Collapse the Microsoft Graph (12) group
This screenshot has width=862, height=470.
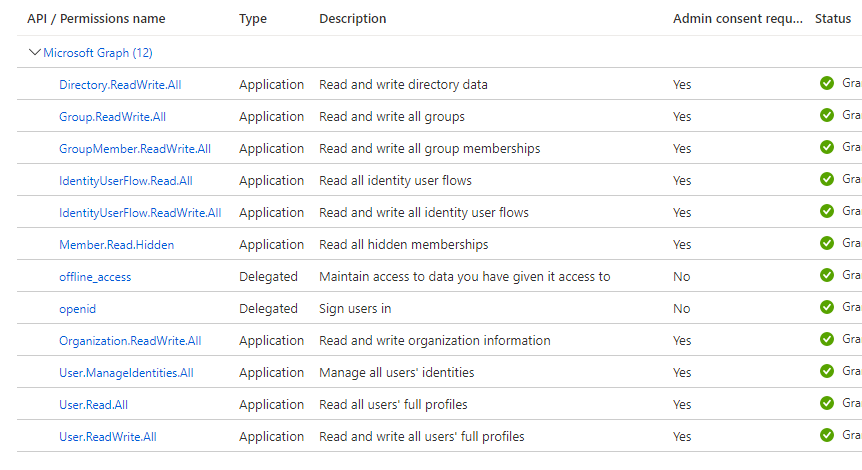pyautogui.click(x=35, y=52)
